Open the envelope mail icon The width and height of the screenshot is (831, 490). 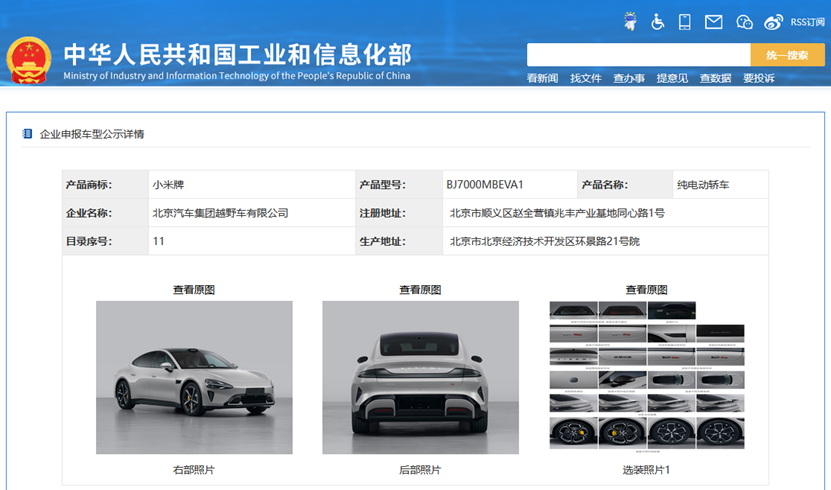713,21
